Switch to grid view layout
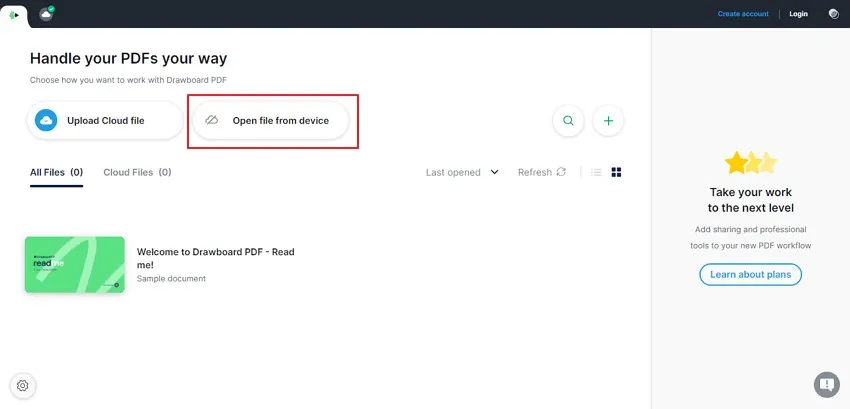Viewport: 850px width, 409px height. point(616,172)
